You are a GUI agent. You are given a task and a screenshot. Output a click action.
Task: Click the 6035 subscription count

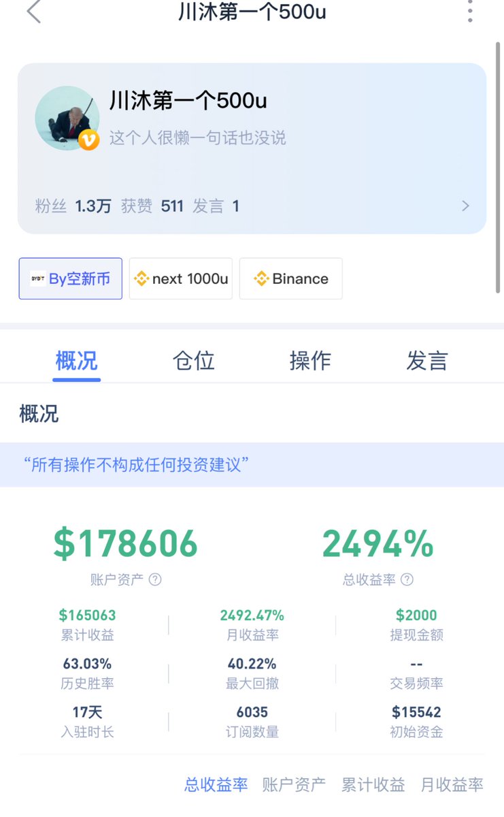(252, 712)
